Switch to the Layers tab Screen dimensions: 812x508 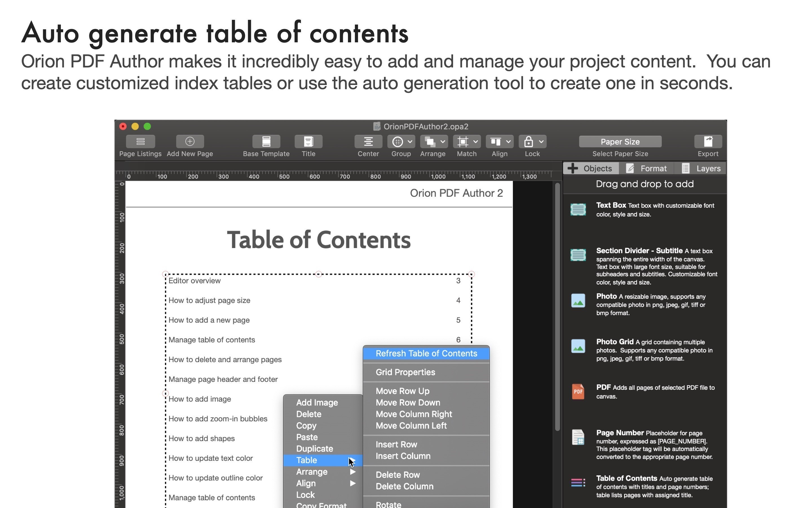click(x=701, y=168)
